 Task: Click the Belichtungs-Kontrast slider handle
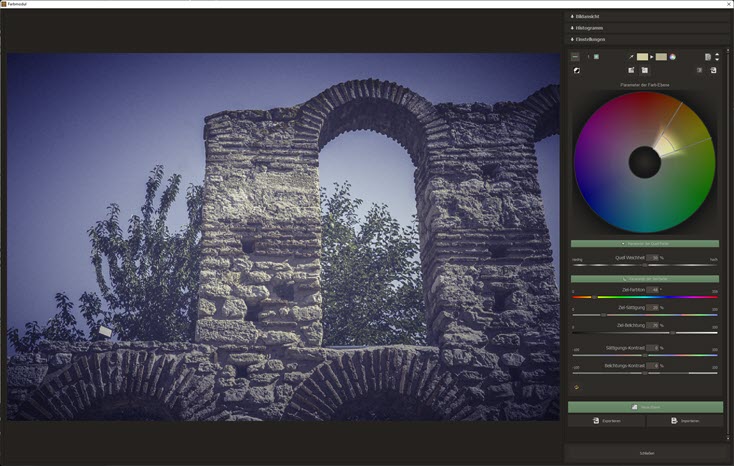(645, 373)
